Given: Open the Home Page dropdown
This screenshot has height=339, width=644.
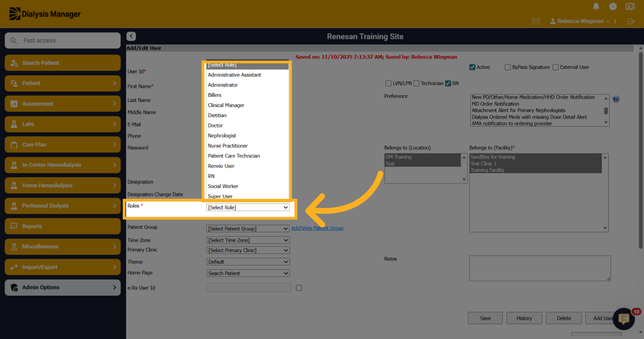Looking at the screenshot, I should coord(248,273).
